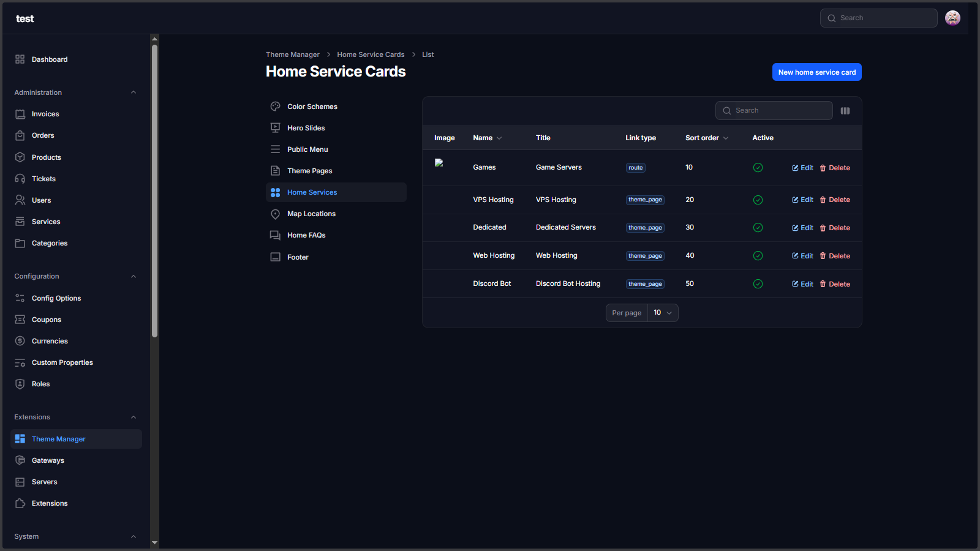This screenshot has height=551, width=980.
Task: Click the Home FAQs chat icon
Action: click(276, 235)
